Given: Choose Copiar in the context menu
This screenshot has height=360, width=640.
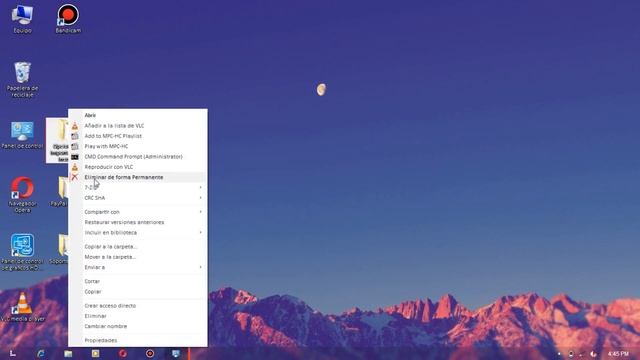Looking at the screenshot, I should tap(138, 291).
